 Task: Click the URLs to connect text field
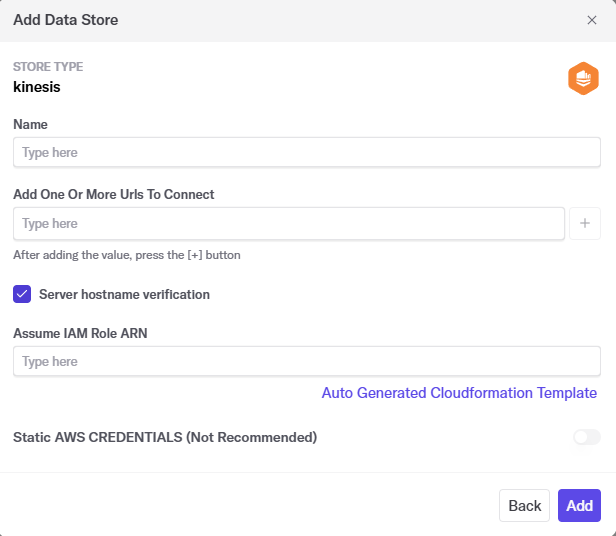[x=288, y=224]
